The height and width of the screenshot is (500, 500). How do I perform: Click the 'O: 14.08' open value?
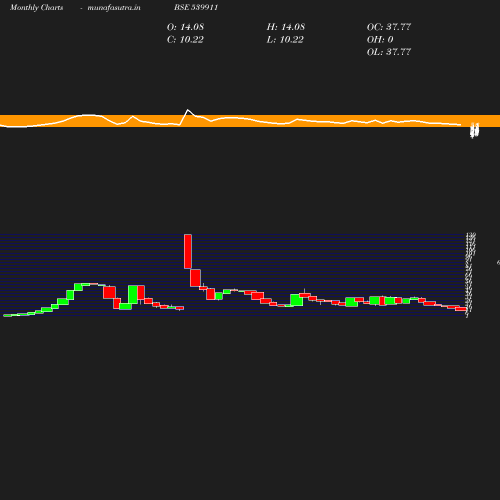pos(185,27)
